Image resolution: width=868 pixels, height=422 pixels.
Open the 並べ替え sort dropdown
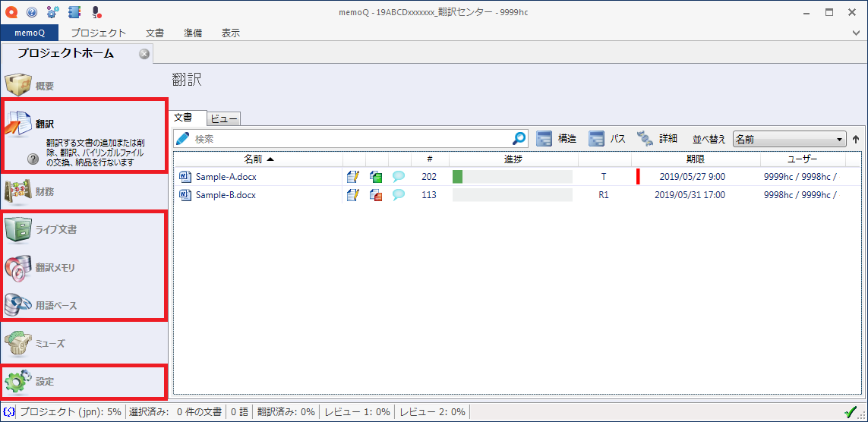pos(789,140)
